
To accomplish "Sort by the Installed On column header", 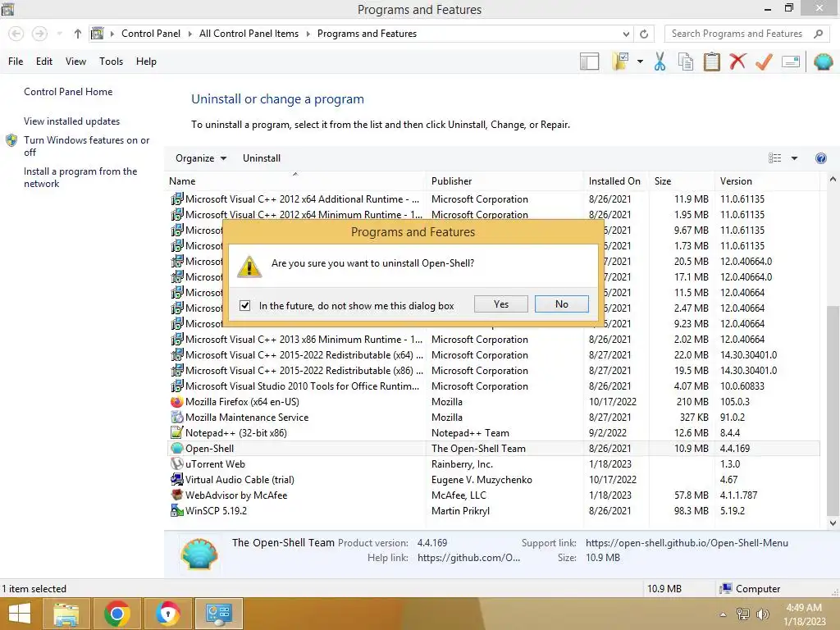I will tap(616, 181).
